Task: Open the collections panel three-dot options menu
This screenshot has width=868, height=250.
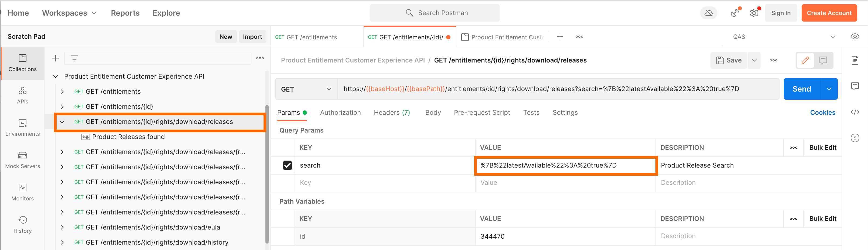Action: click(x=260, y=58)
